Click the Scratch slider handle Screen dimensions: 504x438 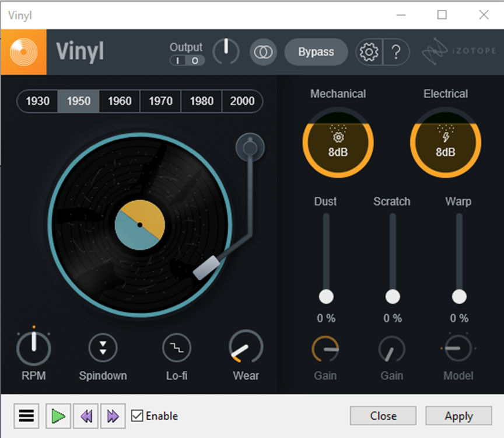coord(393,297)
